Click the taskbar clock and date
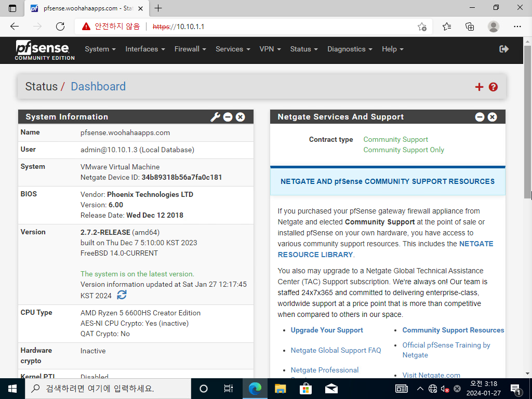Screen dimensions: 532x399 484,389
